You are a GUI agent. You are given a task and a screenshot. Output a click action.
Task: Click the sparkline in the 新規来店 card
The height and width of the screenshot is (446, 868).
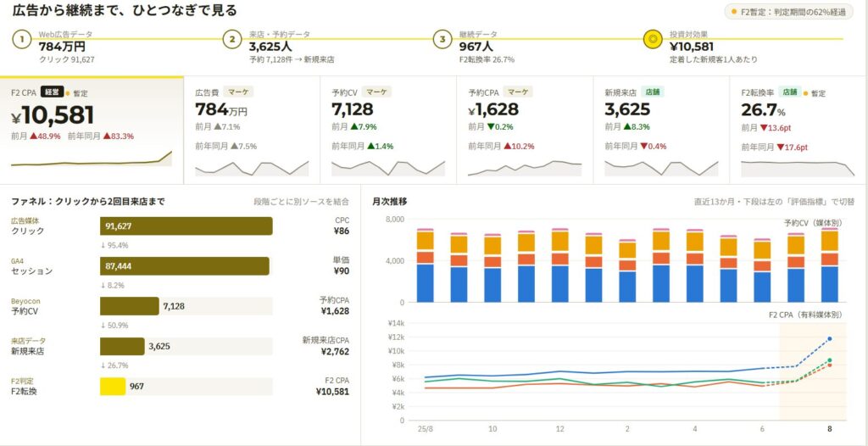[x=661, y=169]
